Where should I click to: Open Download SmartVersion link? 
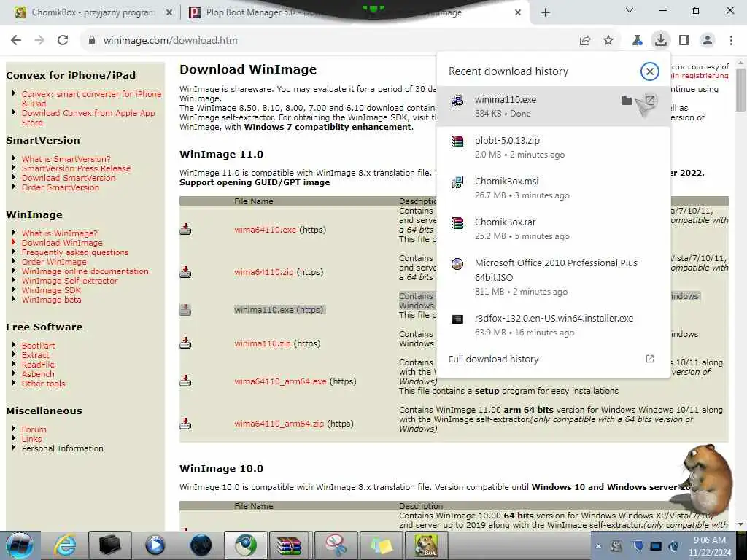68,178
